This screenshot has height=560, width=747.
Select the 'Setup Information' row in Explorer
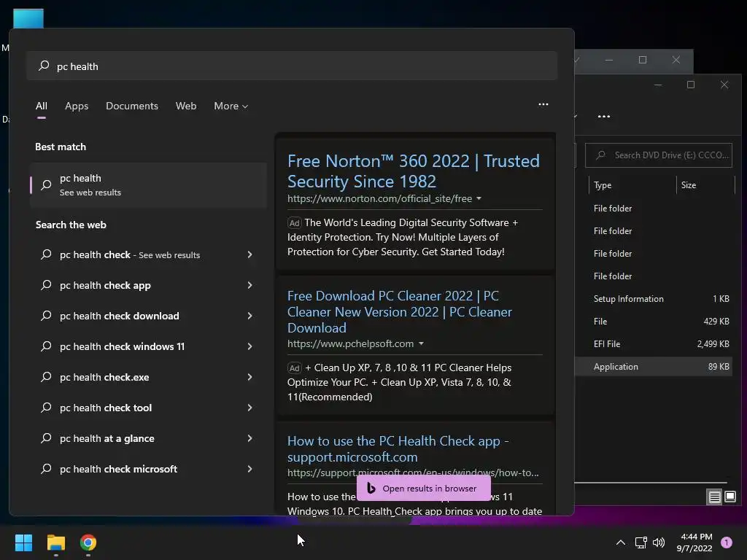click(654, 298)
